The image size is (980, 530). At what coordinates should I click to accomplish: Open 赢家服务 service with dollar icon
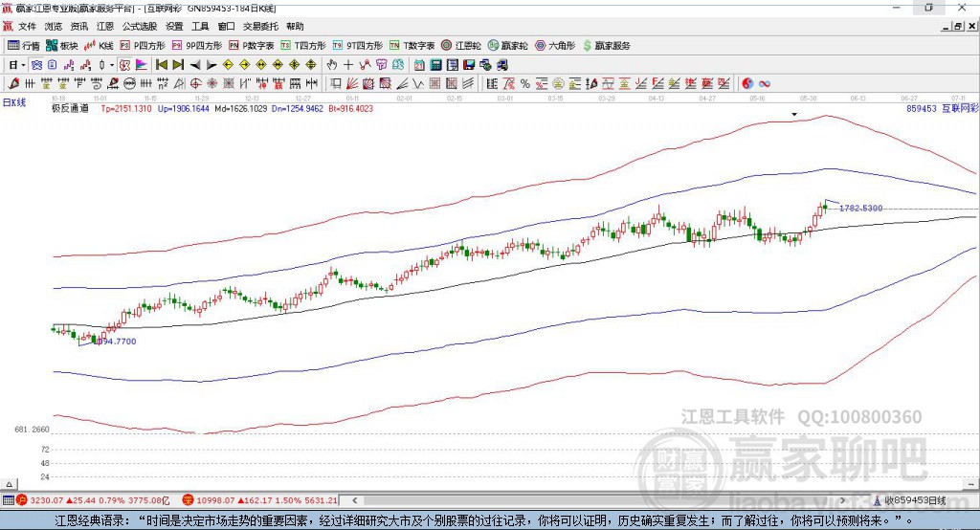click(606, 46)
